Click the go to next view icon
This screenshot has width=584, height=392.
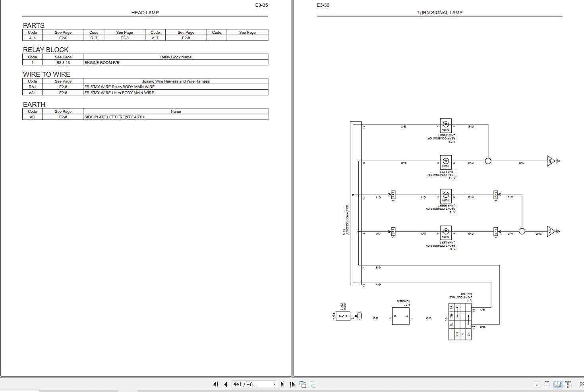click(x=313, y=384)
